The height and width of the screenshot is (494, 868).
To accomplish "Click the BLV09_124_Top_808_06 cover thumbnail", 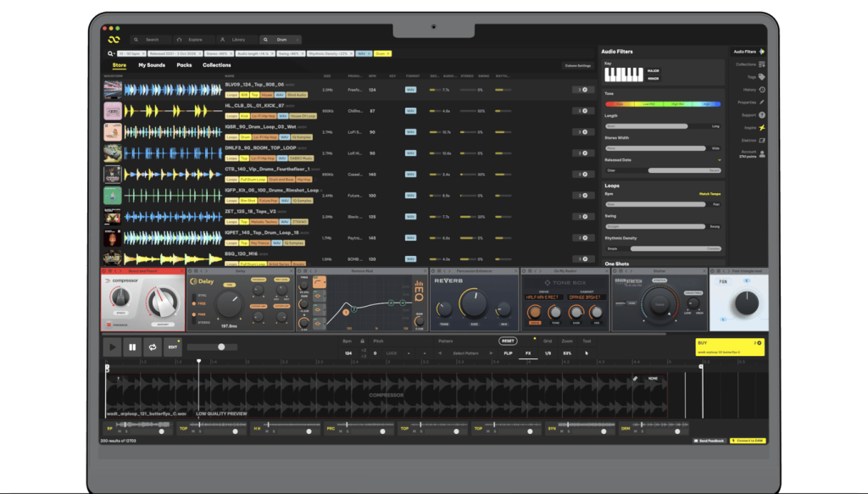I will (113, 90).
